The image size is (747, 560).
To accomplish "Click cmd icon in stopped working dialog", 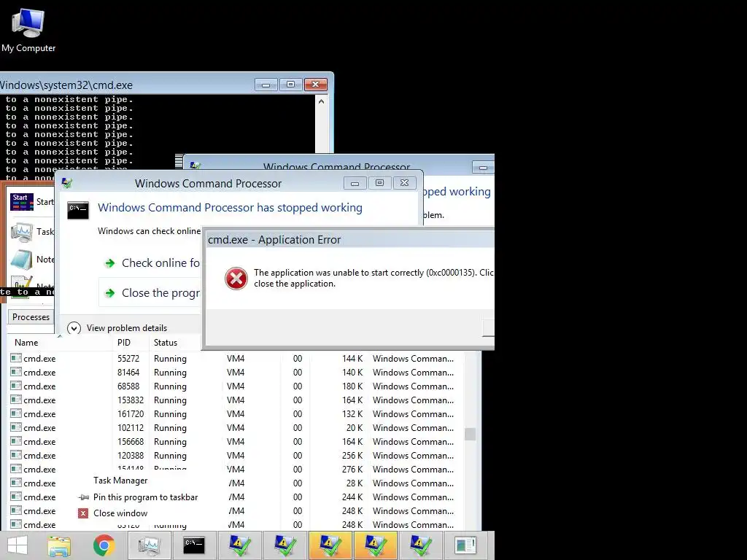I will [x=78, y=210].
